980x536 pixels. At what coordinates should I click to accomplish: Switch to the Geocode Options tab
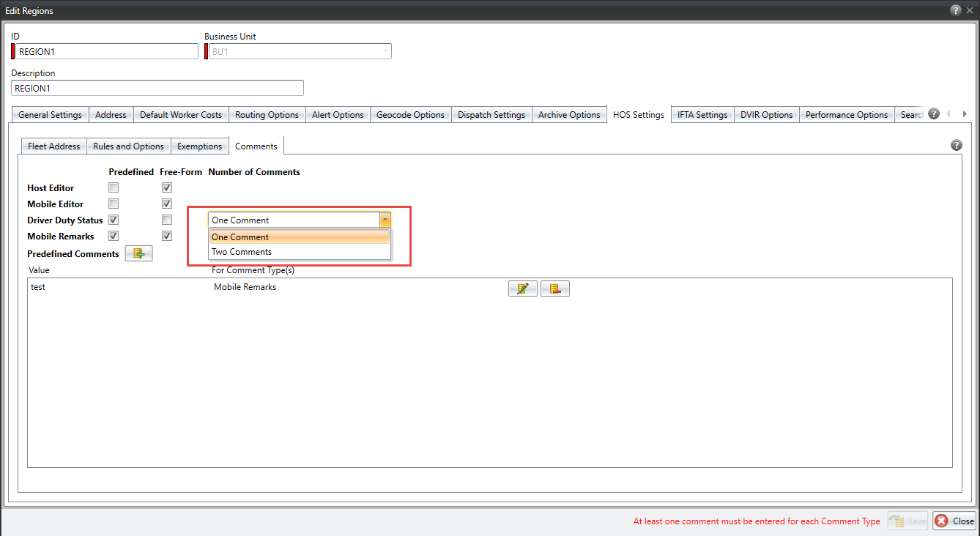point(410,114)
